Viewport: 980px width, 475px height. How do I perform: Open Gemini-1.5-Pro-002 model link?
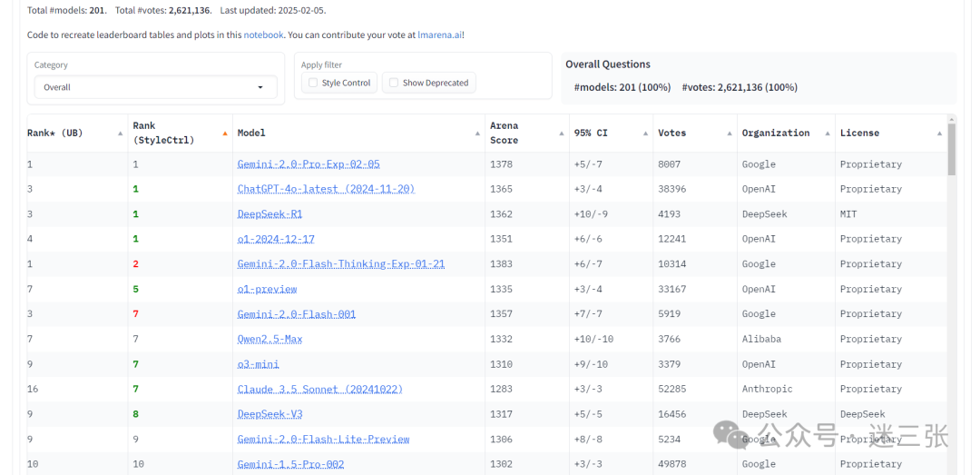pos(290,464)
